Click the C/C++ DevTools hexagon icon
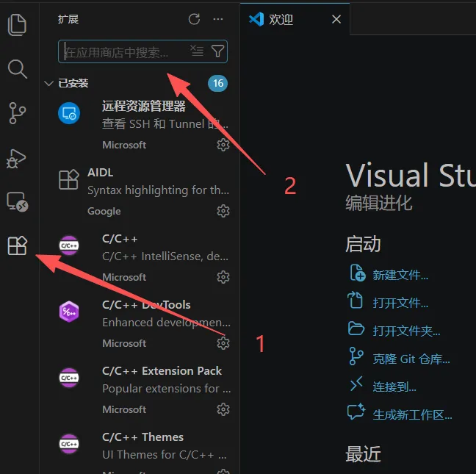The height and width of the screenshot is (474, 476). coord(69,312)
